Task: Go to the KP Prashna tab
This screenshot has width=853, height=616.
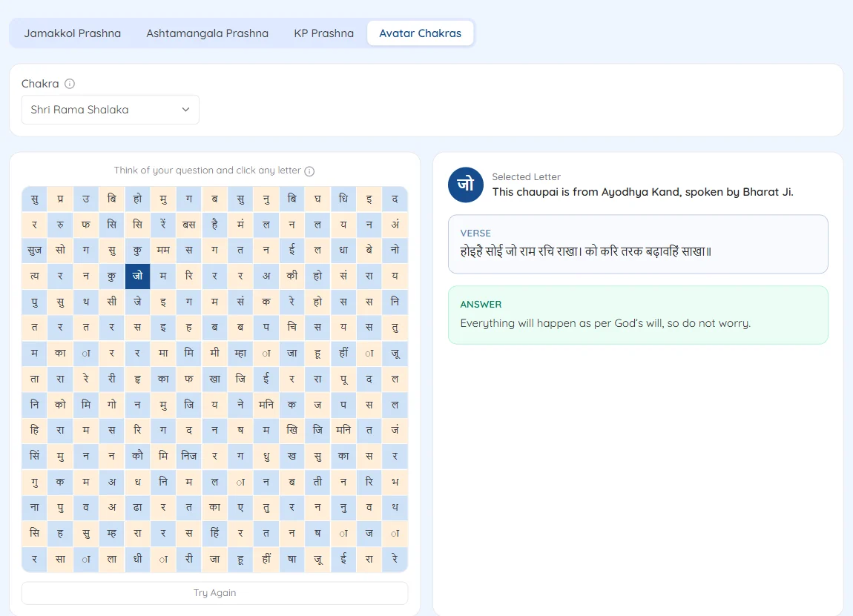Action: click(x=323, y=33)
